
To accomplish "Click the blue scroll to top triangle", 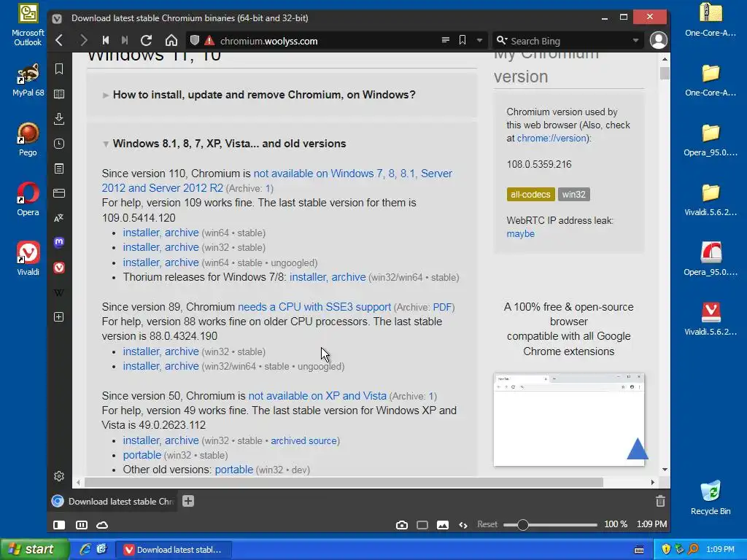I will click(x=638, y=448).
